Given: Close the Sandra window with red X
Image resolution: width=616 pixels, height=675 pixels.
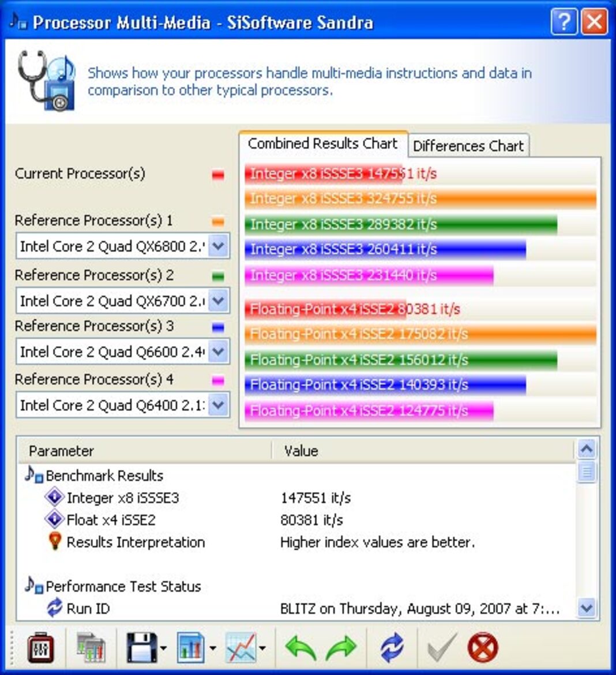Looking at the screenshot, I should point(595,21).
